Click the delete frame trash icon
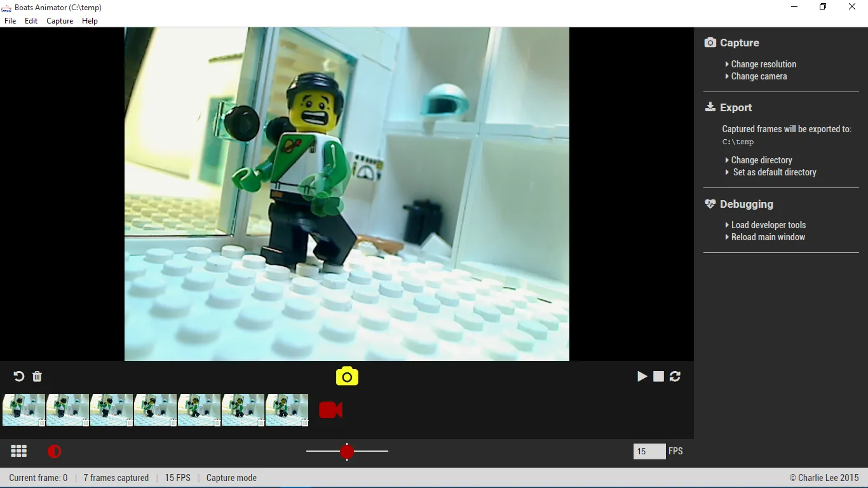Viewport: 868px width, 488px height. pos(36,376)
